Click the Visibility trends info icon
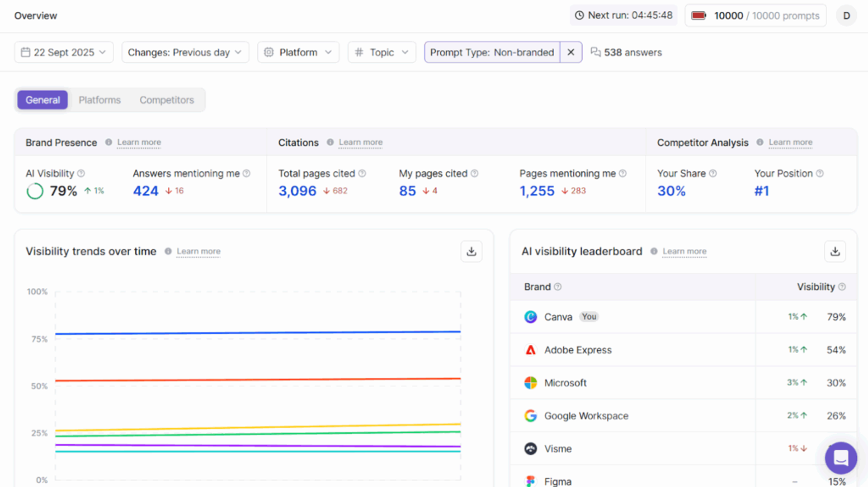 click(x=168, y=251)
